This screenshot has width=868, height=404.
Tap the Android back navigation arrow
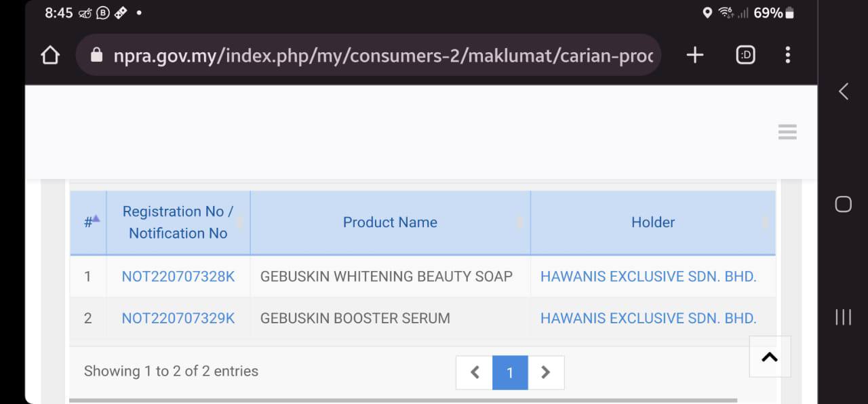(843, 92)
